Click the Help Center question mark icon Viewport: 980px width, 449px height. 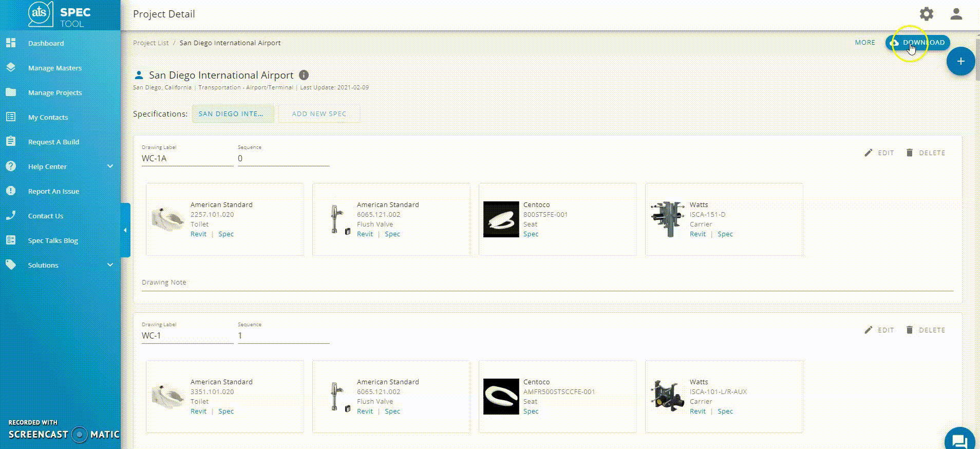[11, 166]
